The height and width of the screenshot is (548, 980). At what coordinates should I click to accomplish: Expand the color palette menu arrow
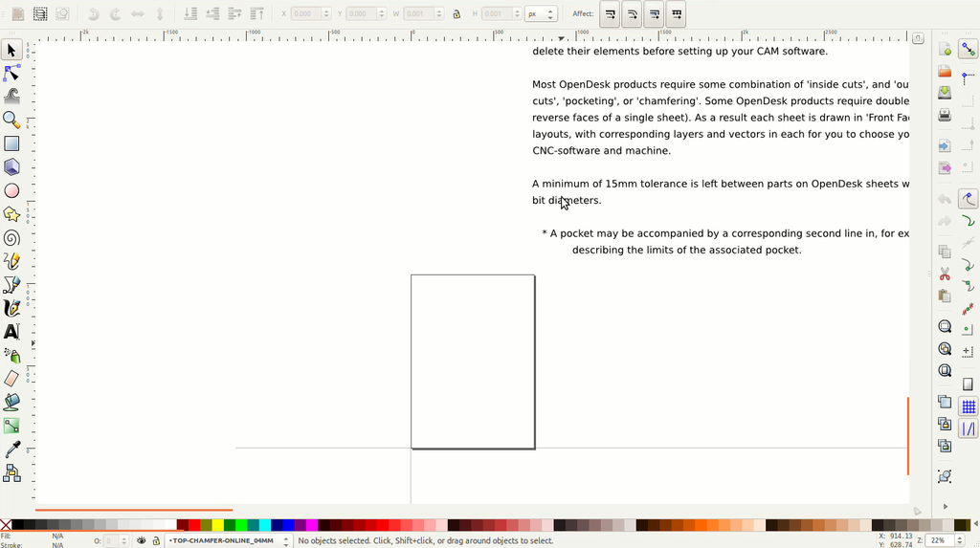tap(975, 525)
